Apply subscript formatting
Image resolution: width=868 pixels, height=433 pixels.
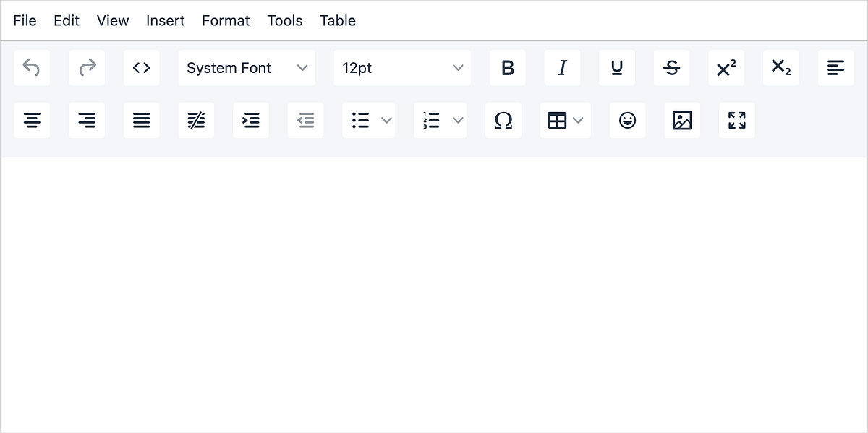click(x=781, y=67)
